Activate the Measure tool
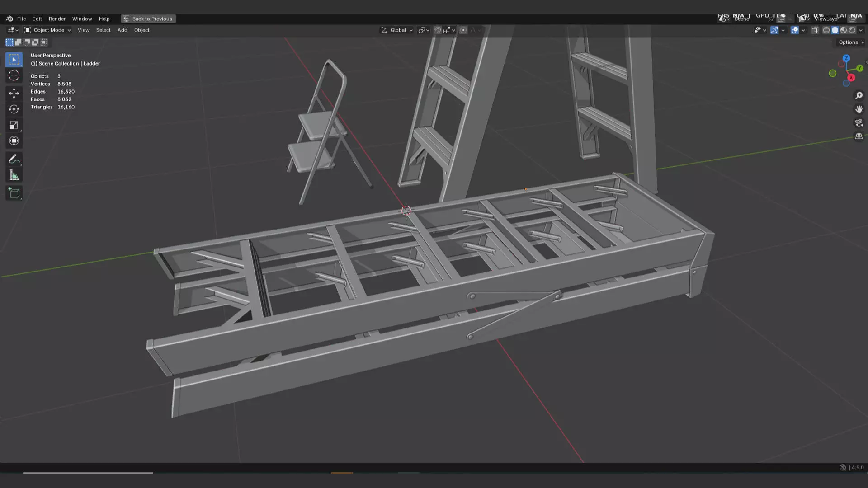The height and width of the screenshot is (488, 868). 14,175
